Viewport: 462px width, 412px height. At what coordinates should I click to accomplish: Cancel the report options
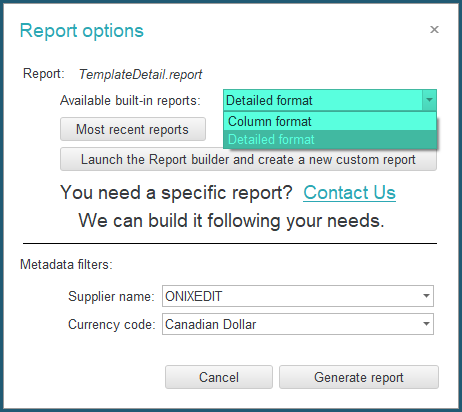coord(219,377)
